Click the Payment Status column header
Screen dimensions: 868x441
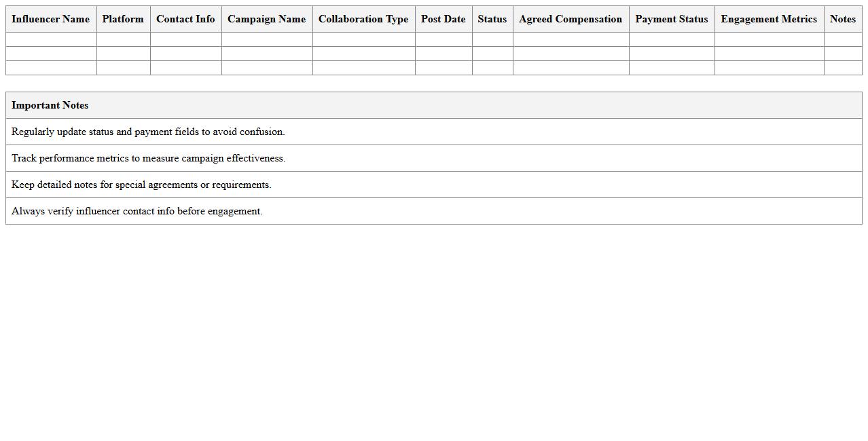tap(671, 19)
